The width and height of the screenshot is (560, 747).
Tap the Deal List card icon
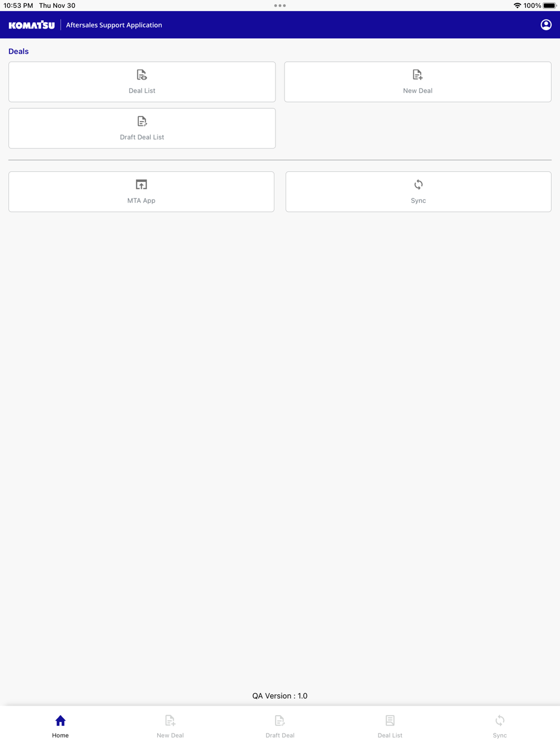[x=142, y=74]
